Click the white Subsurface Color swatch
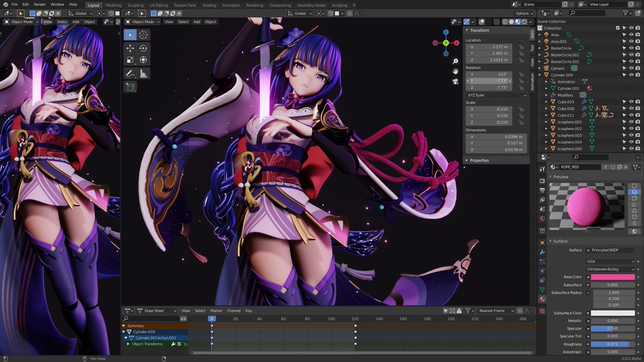The height and width of the screenshot is (362, 644). coord(613,313)
